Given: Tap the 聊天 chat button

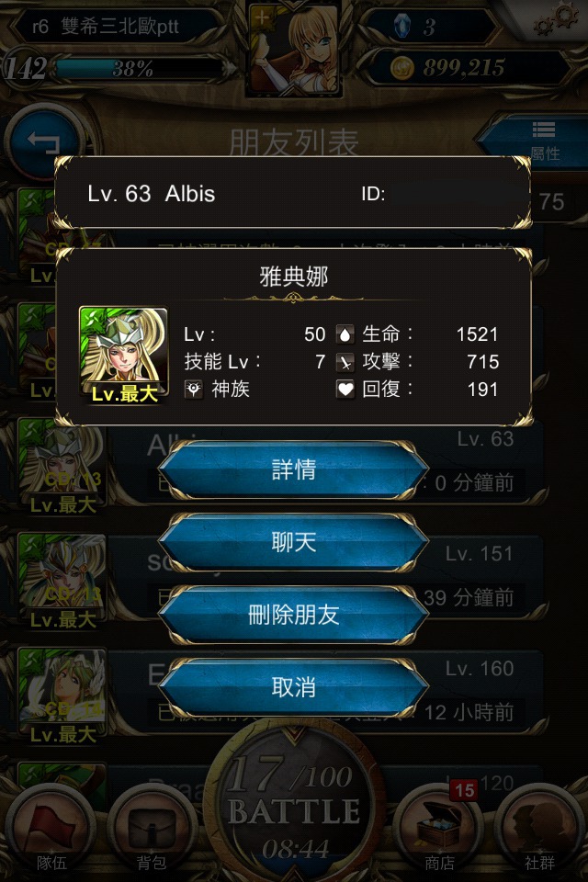Looking at the screenshot, I should coord(293,542).
